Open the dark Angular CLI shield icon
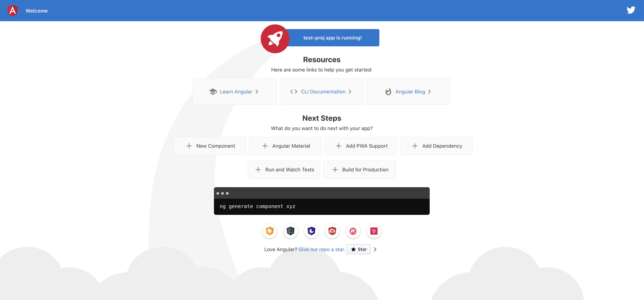This screenshot has height=300, width=644. pos(291,231)
